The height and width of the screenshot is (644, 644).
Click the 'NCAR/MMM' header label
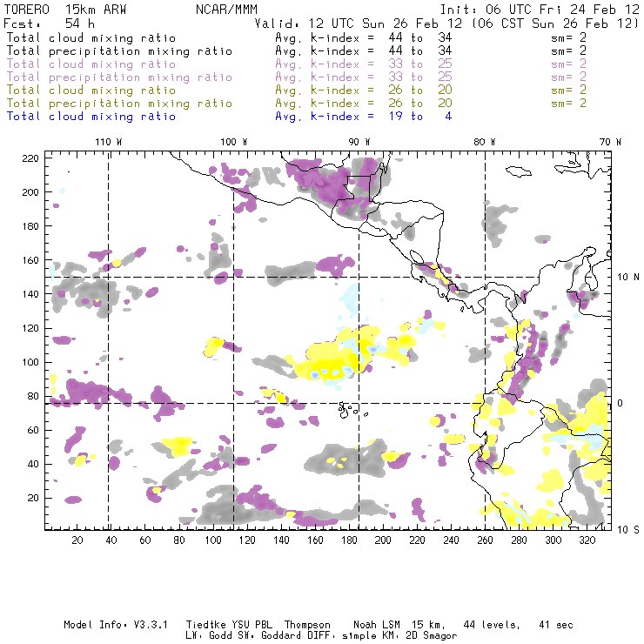(x=226, y=10)
